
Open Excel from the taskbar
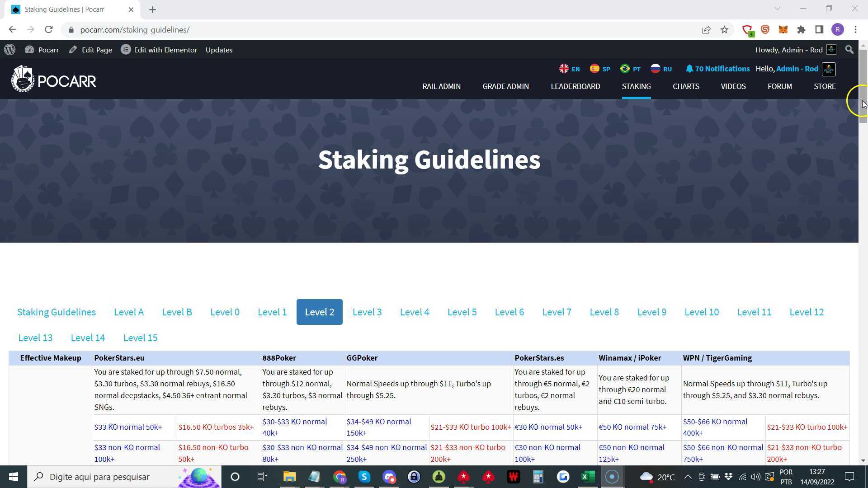pos(587,477)
